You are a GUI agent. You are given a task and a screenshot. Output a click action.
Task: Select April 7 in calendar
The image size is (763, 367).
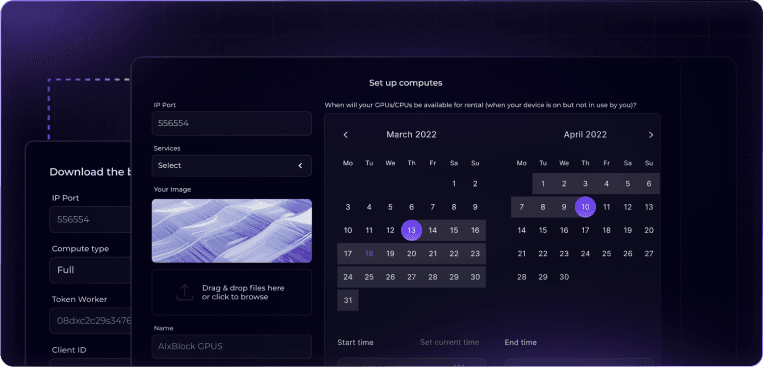pyautogui.click(x=522, y=207)
